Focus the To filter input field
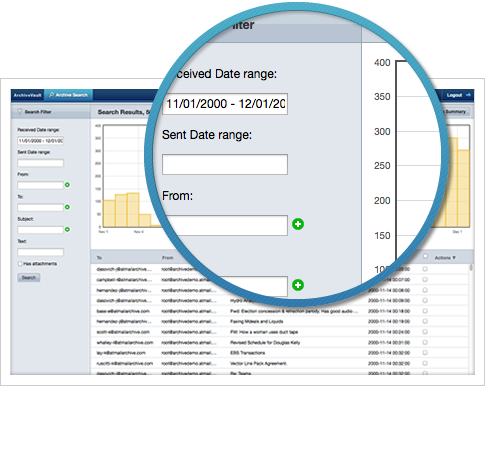 coord(40,208)
